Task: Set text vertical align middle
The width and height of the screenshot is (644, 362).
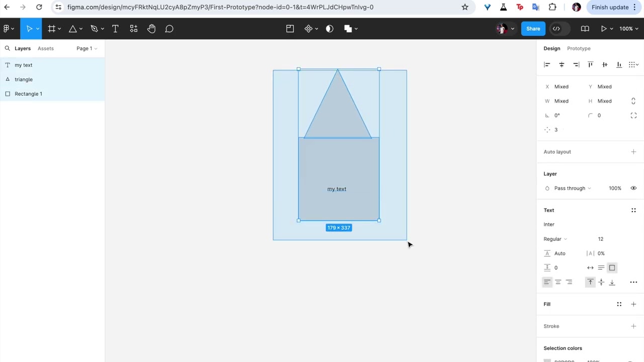Action: coord(601,282)
